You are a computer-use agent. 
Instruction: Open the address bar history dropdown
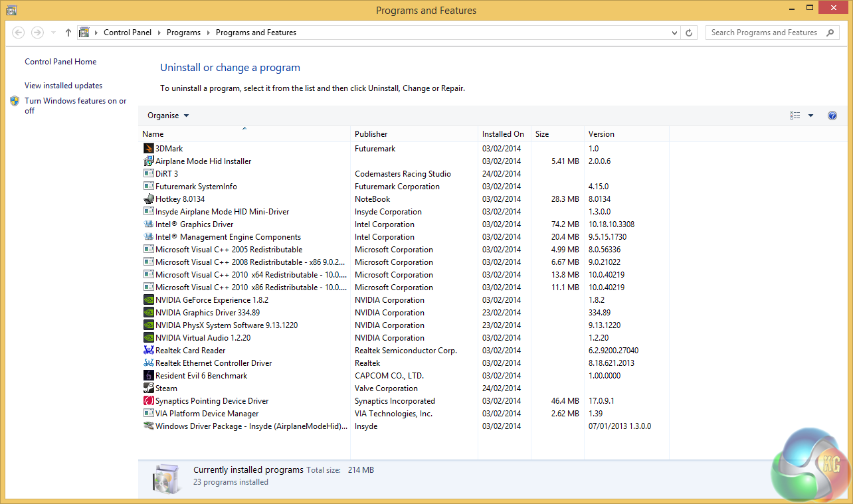point(674,33)
